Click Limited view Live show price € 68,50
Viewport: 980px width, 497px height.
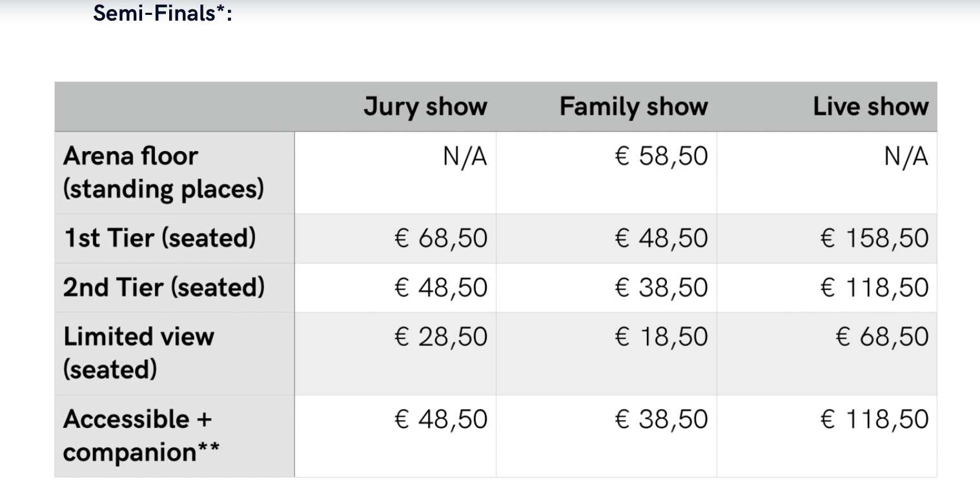click(x=883, y=336)
